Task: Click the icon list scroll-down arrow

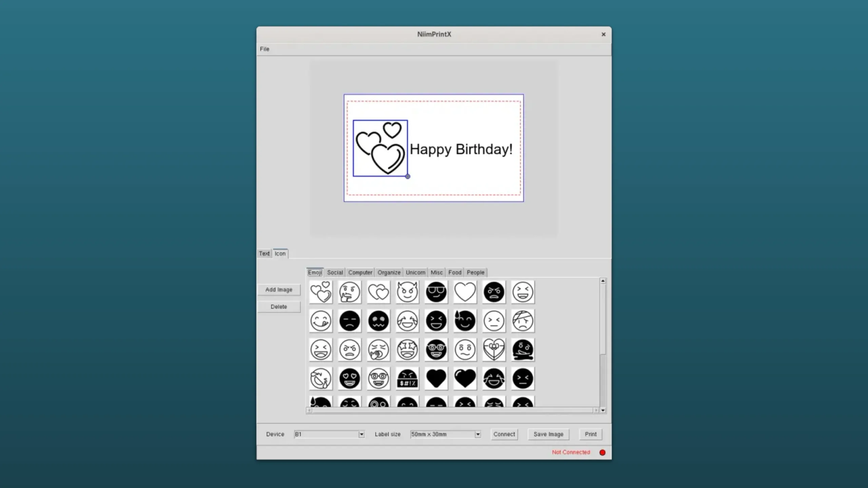Action: point(603,410)
